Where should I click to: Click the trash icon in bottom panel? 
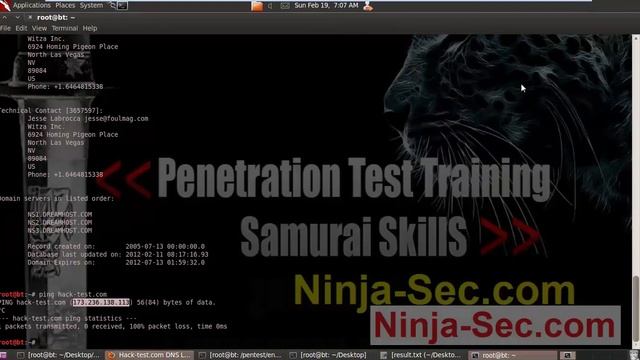[x=634, y=355]
